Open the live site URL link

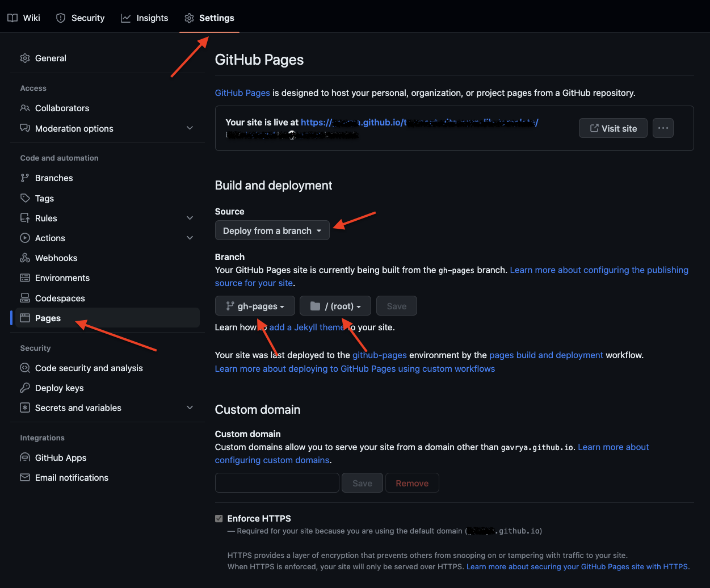[419, 122]
